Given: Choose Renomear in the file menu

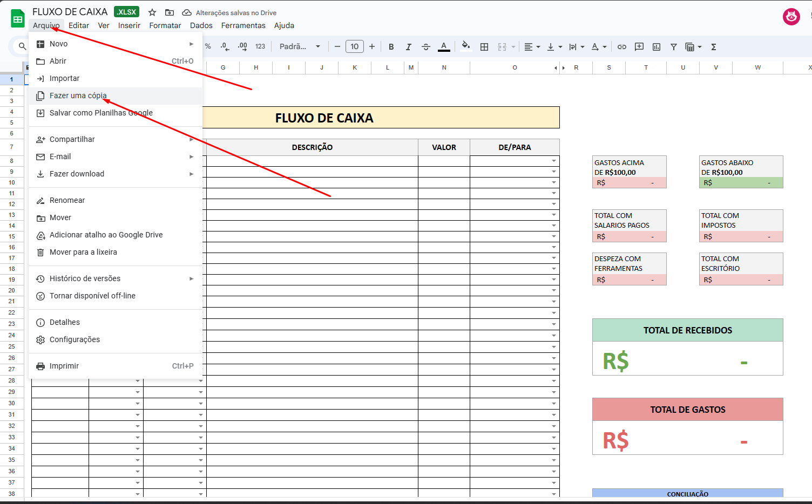Looking at the screenshot, I should pos(116,200).
